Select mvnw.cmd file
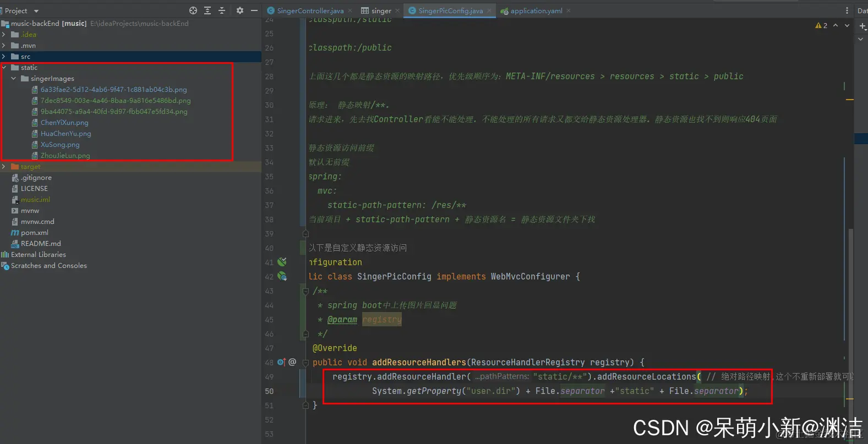The image size is (868, 444). pos(37,221)
